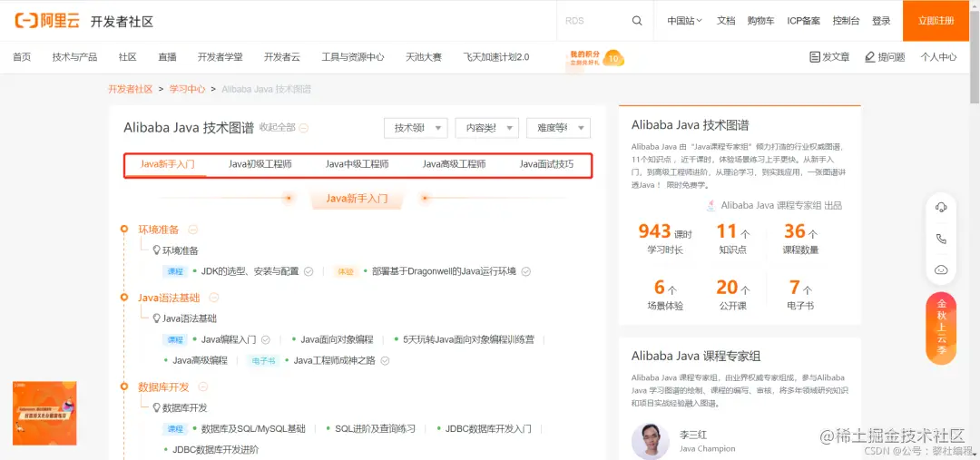This screenshot has height=460, width=980.
Task: Click the 我的积分 points badge
Action: pos(595,58)
